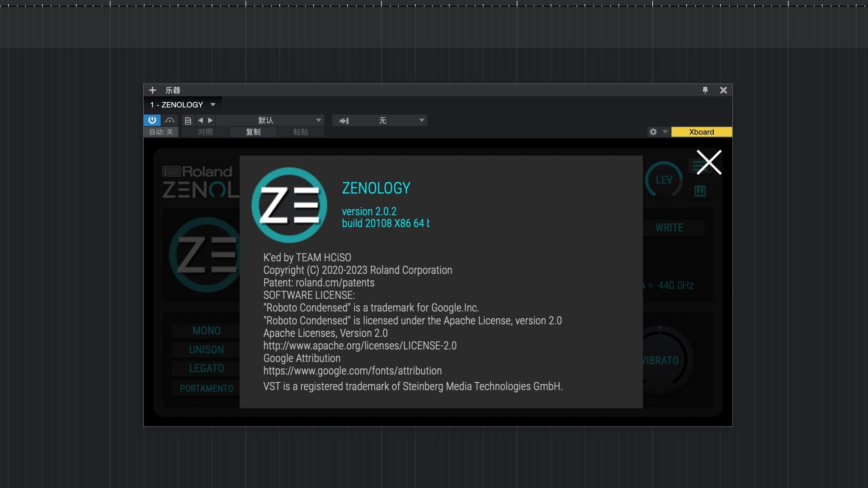The height and width of the screenshot is (488, 868).
Task: Open plugin settings gear icon
Action: 653,132
